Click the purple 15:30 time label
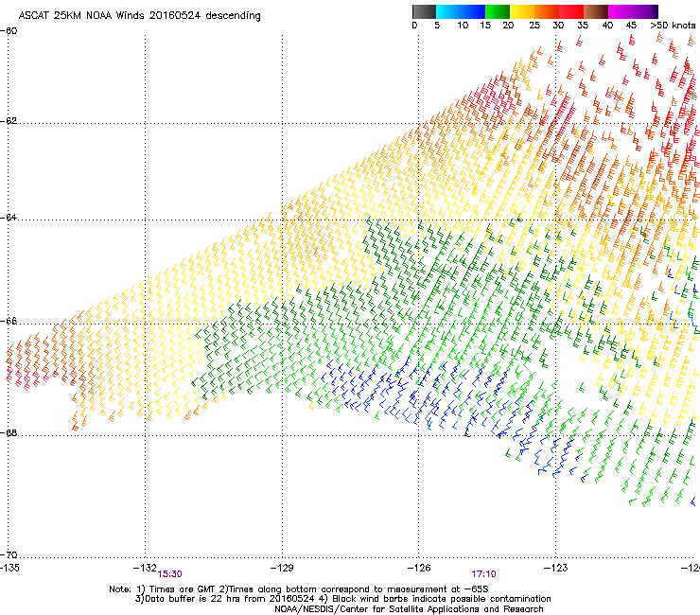This screenshot has height=615, width=700. 169,574
